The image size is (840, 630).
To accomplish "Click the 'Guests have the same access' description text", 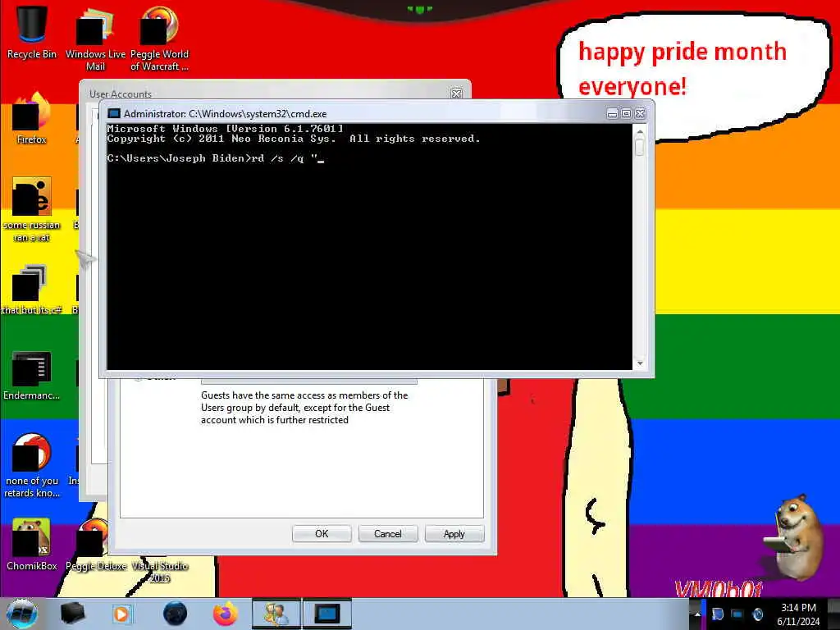I will [304, 408].
